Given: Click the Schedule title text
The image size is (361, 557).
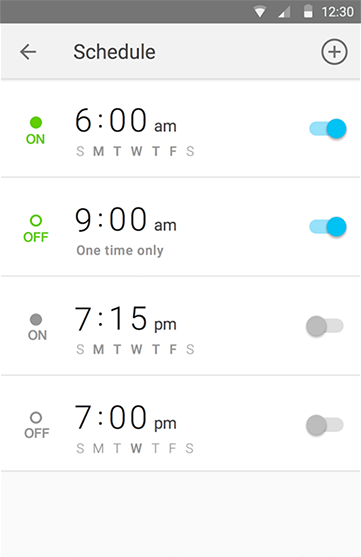Looking at the screenshot, I should coord(114,52).
